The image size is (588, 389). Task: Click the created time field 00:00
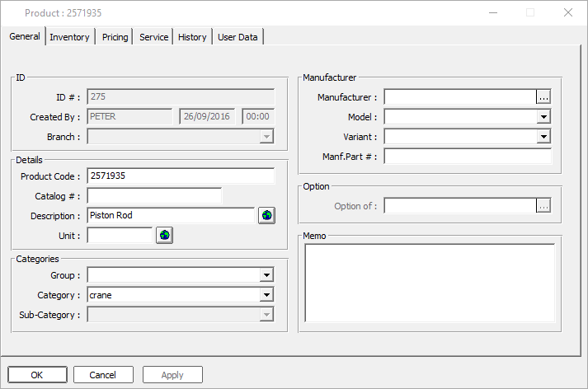(258, 116)
